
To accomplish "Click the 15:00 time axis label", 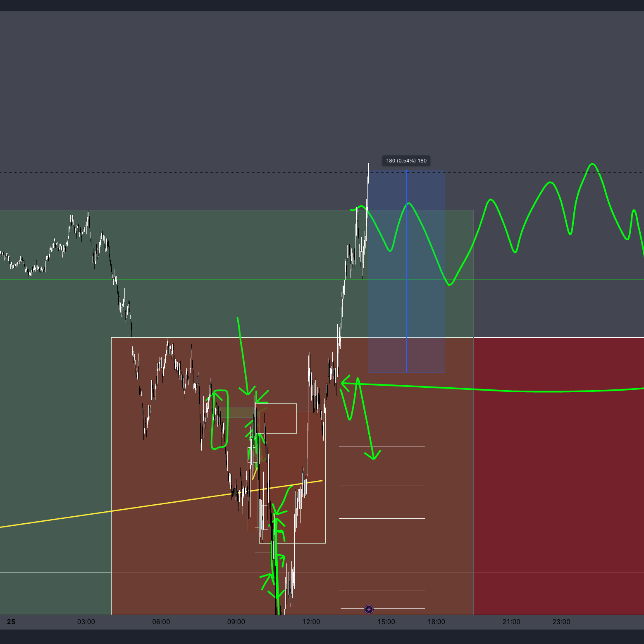I will [386, 622].
